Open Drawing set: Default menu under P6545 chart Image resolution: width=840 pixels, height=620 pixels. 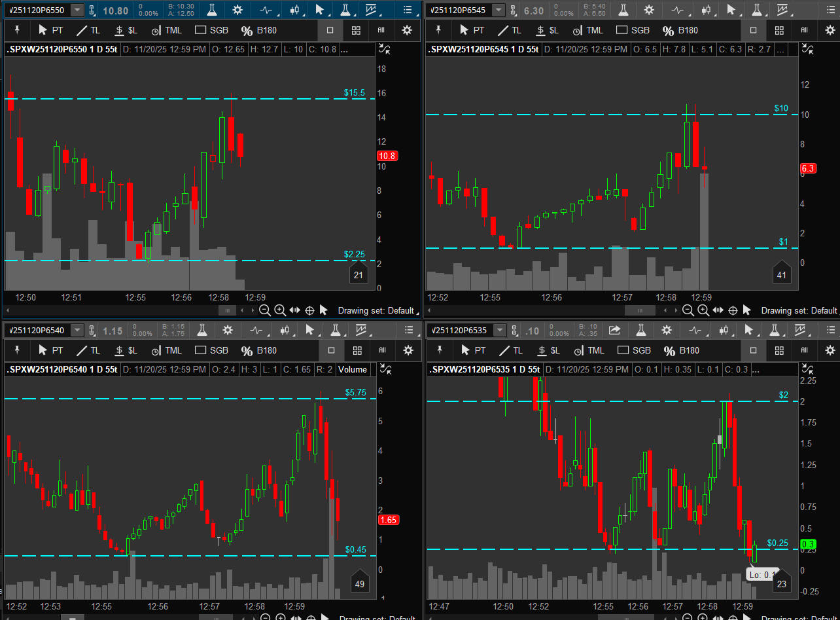pos(799,310)
